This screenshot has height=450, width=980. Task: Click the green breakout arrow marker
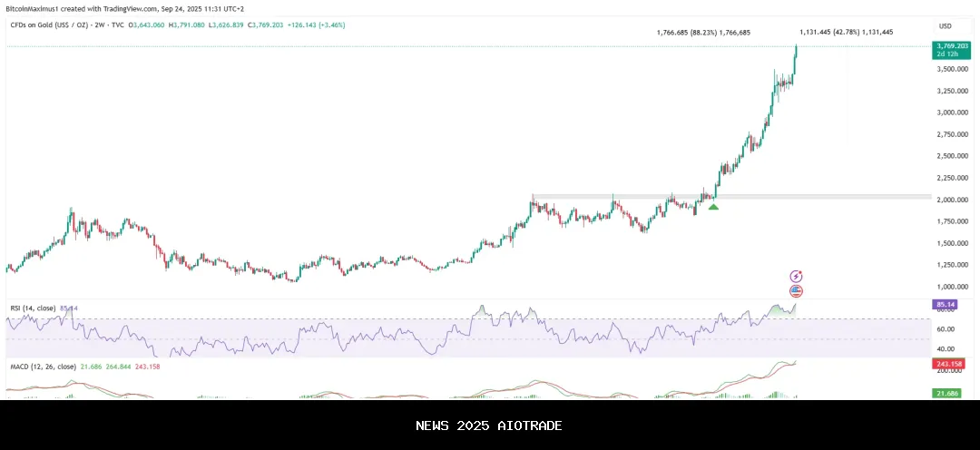pyautogui.click(x=713, y=207)
